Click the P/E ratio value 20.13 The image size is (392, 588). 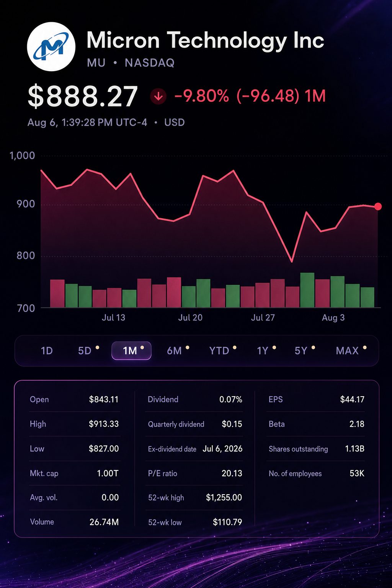[232, 474]
